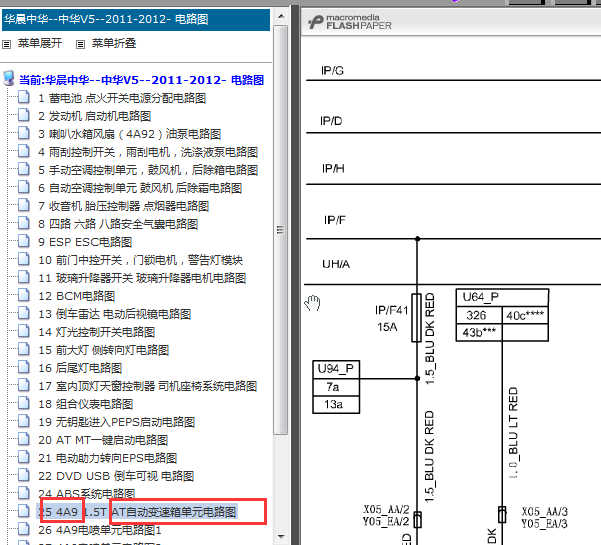Open 10 前门中控开关，门锁电机，警告灯模块

pyautogui.click(x=140, y=260)
